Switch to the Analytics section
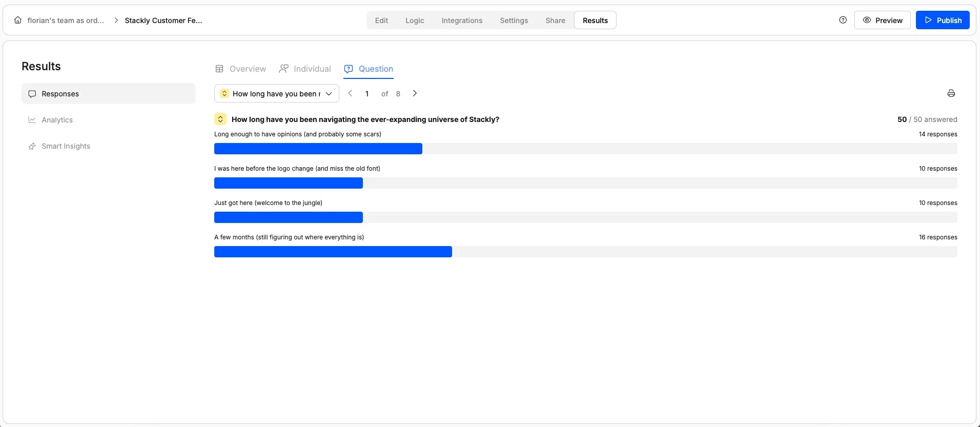Viewport: 980px width, 427px height. tap(57, 119)
